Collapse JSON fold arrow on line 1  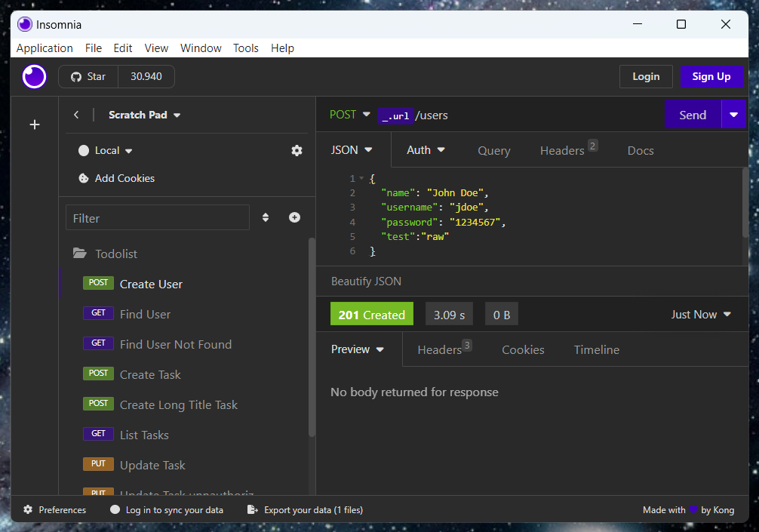coord(361,178)
